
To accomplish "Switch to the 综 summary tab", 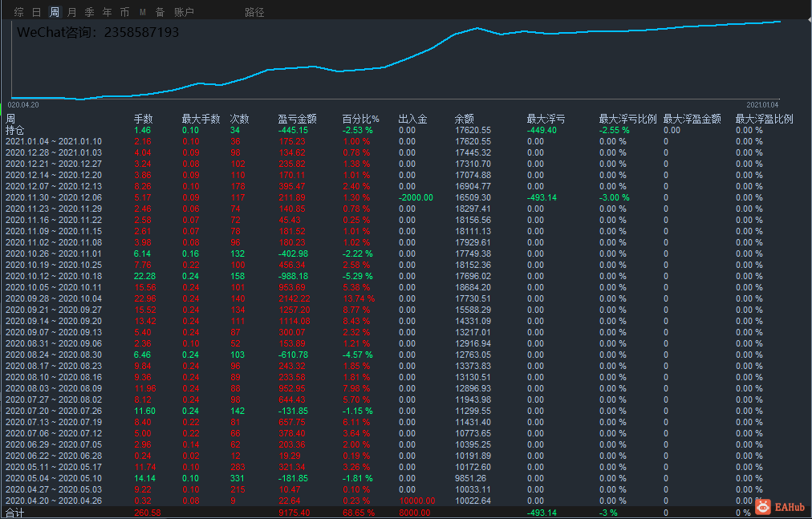I will click(x=19, y=12).
